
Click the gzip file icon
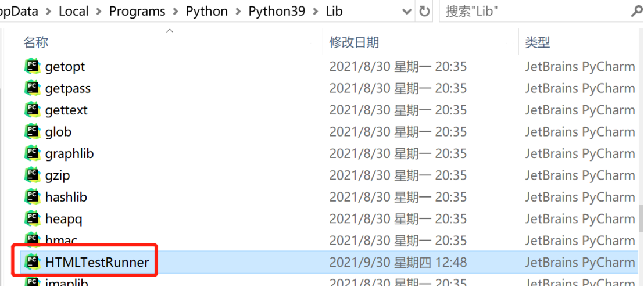33,175
